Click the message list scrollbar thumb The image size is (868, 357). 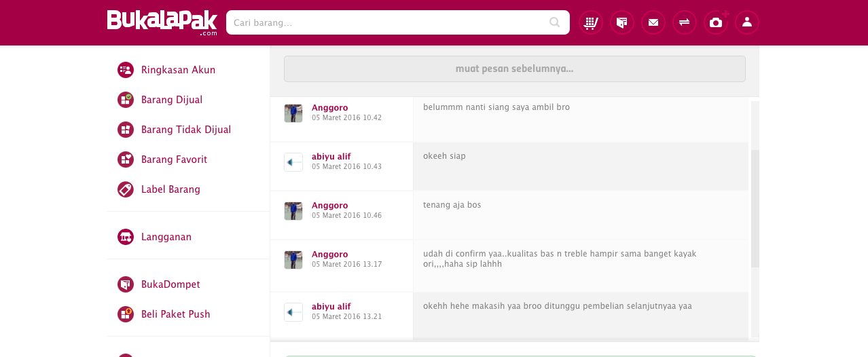755,209
